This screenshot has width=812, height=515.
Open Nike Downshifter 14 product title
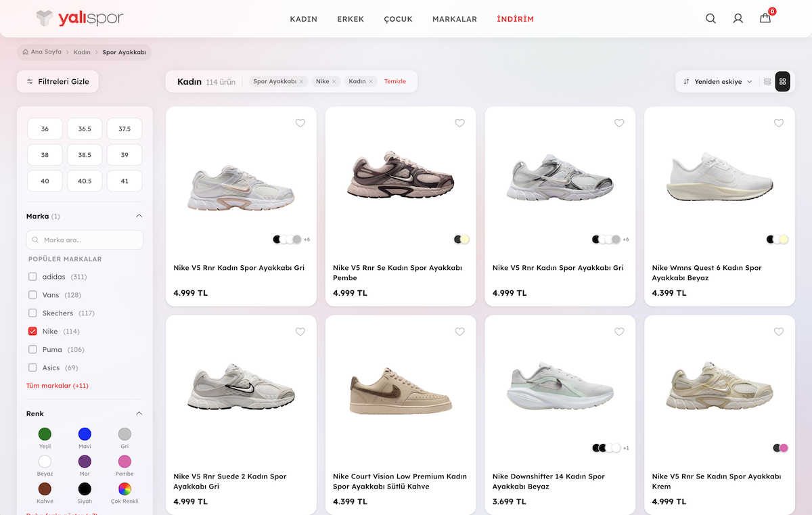[x=548, y=481]
